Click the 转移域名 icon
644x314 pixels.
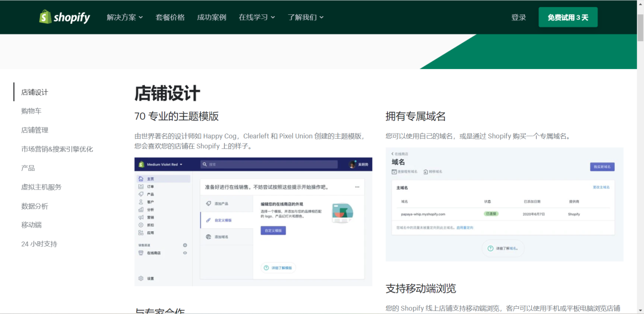426,172
